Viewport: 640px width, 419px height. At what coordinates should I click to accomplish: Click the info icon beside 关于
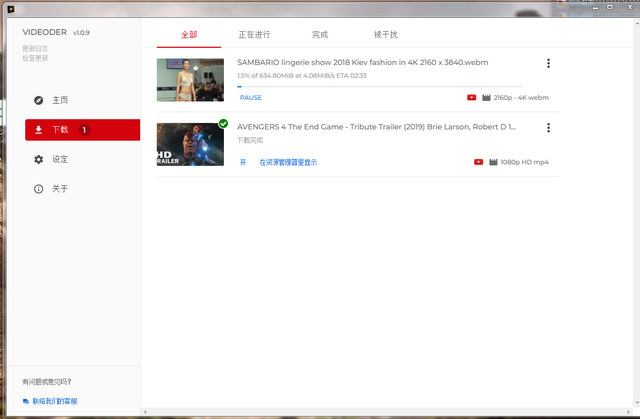(38, 189)
